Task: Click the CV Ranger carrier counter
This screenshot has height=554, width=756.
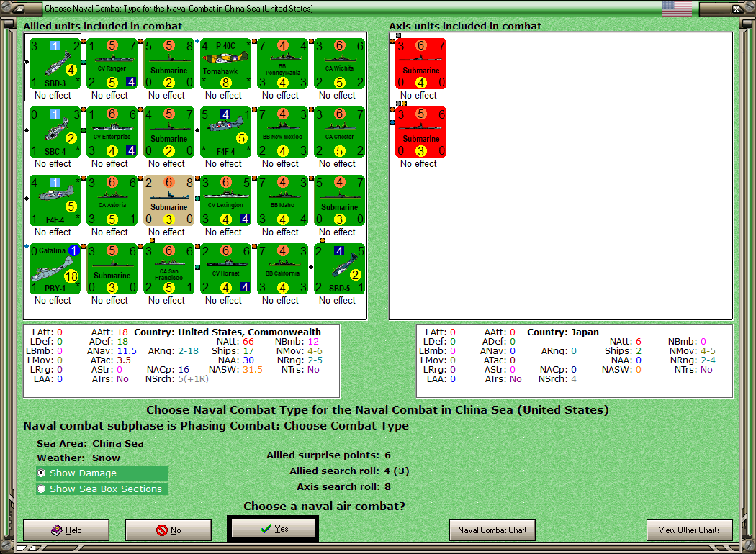Action: pyautogui.click(x=112, y=64)
